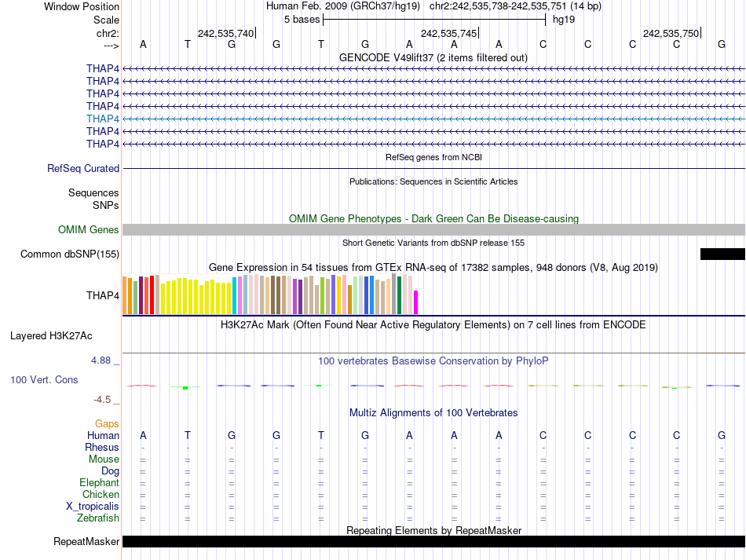Open the Layered H3K27Ac track label
The width and height of the screenshot is (746, 560).
[x=51, y=336]
